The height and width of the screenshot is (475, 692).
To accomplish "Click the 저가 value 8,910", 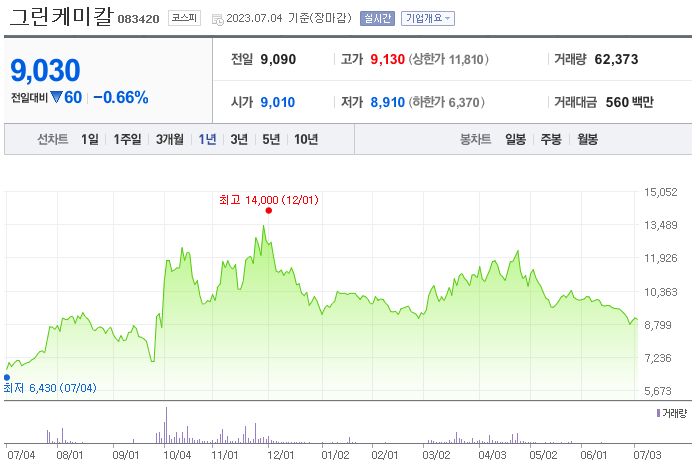I will tap(387, 102).
